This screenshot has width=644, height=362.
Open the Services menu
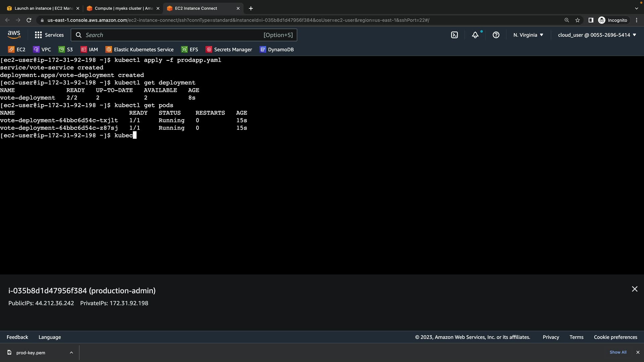49,35
